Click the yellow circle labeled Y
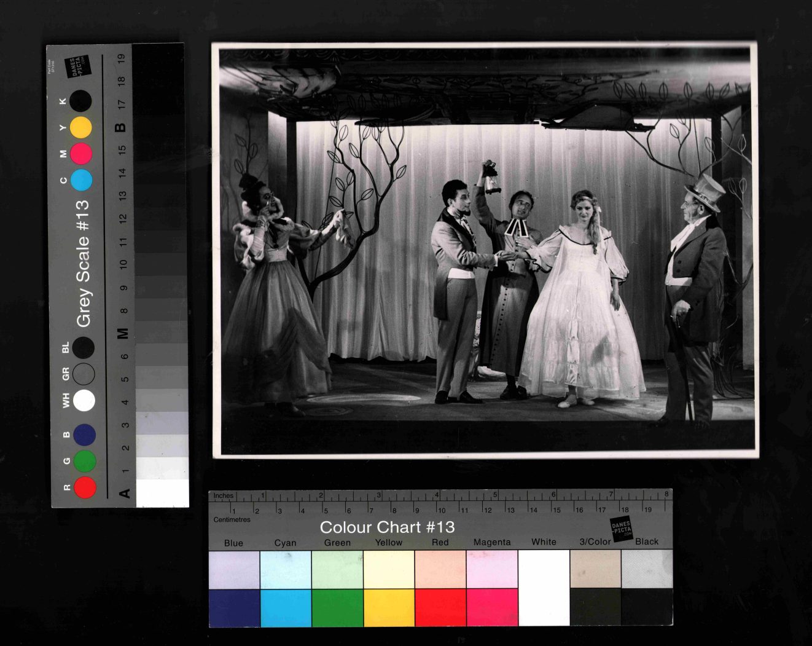This screenshot has width=812, height=646. click(80, 127)
